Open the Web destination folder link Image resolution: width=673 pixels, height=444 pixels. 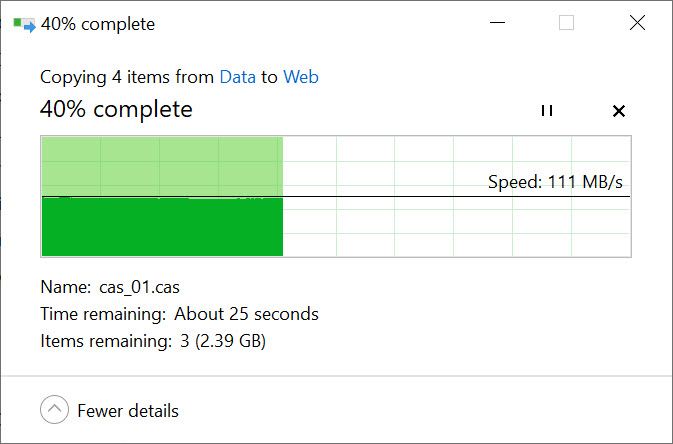coord(301,77)
